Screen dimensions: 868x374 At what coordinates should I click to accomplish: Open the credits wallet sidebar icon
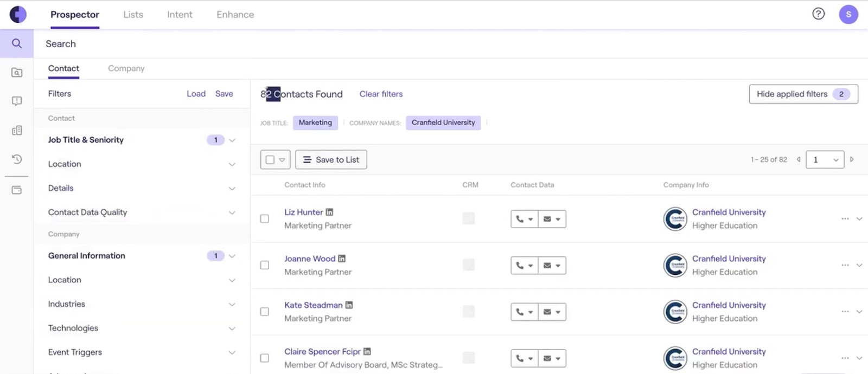(17, 190)
